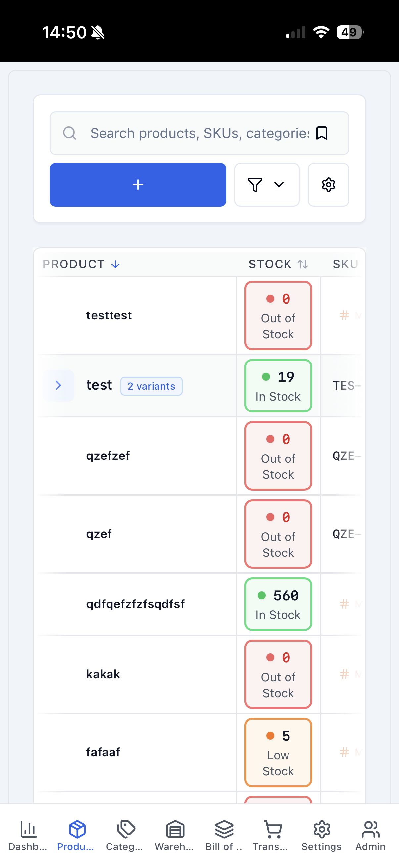Open the filter dropdown
The height and width of the screenshot is (868, 399).
click(267, 185)
